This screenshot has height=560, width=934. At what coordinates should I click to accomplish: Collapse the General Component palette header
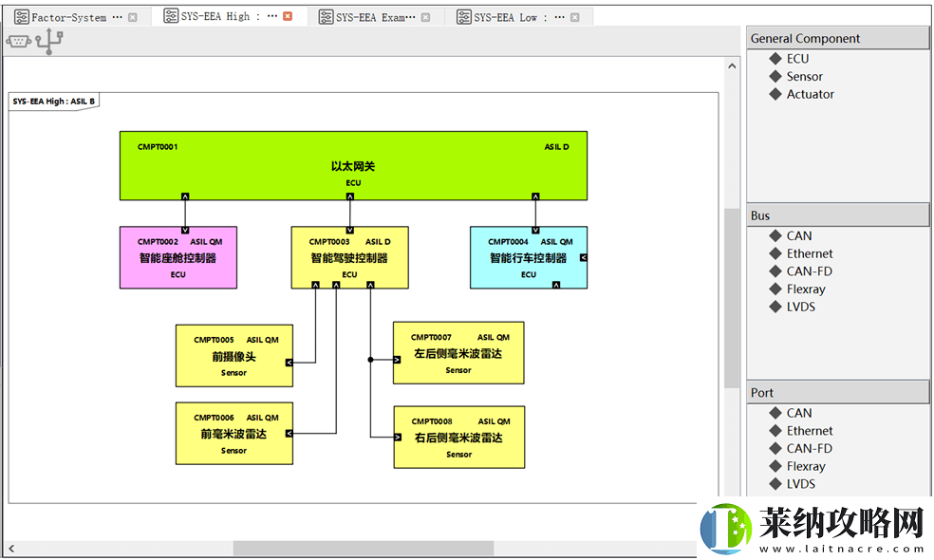click(837, 38)
